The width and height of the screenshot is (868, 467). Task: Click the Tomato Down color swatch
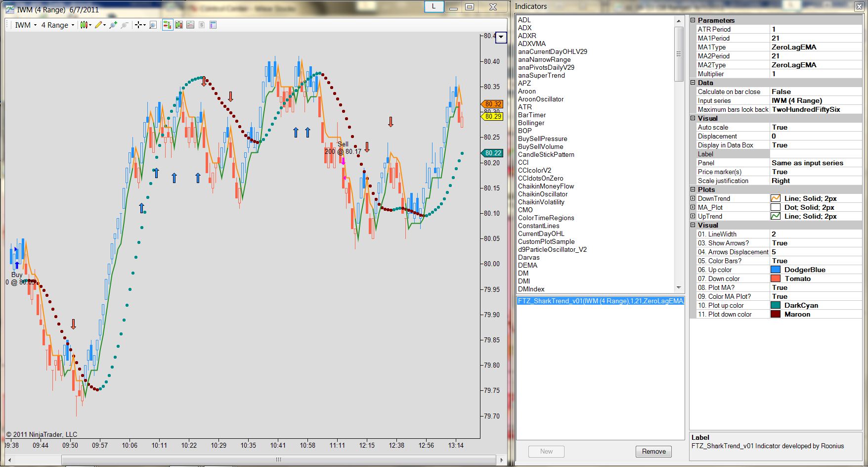click(x=776, y=279)
